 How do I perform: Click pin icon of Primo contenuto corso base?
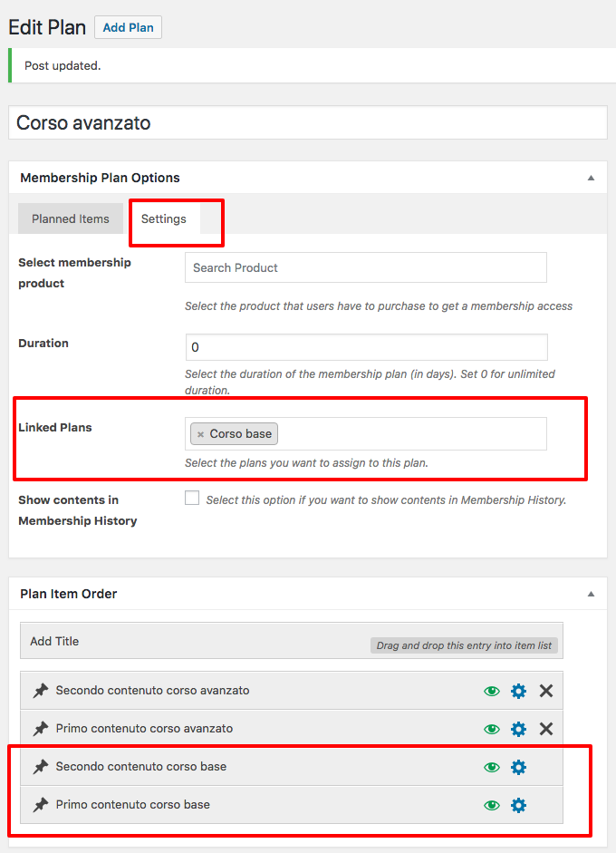41,805
